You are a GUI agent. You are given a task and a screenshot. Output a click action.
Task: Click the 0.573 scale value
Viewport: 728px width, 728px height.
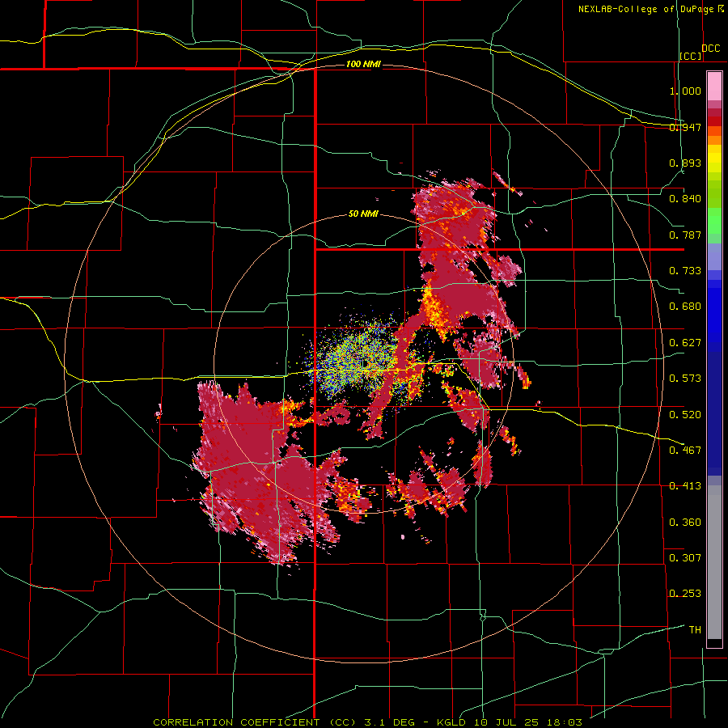(685, 379)
